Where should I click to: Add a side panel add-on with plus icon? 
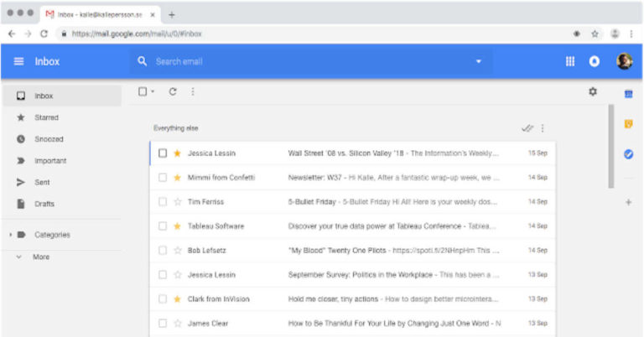coord(628,202)
